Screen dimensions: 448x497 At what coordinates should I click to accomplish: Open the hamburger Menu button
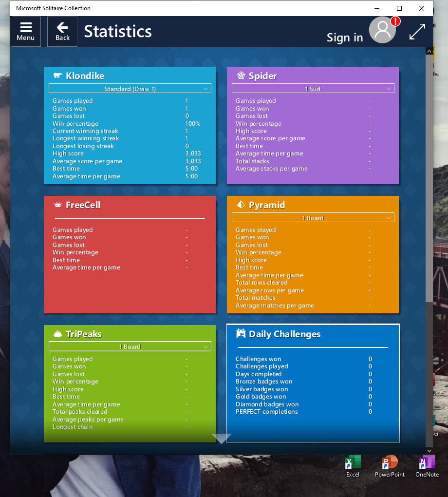(26, 32)
